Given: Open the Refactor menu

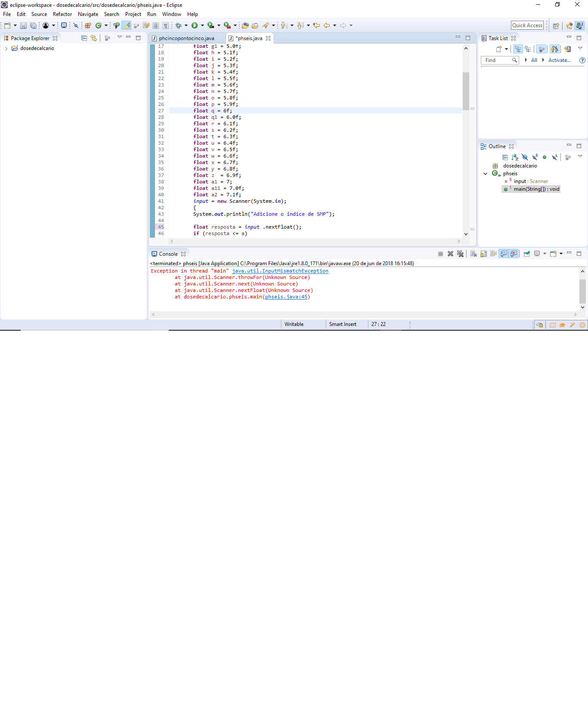Looking at the screenshot, I should click(62, 14).
